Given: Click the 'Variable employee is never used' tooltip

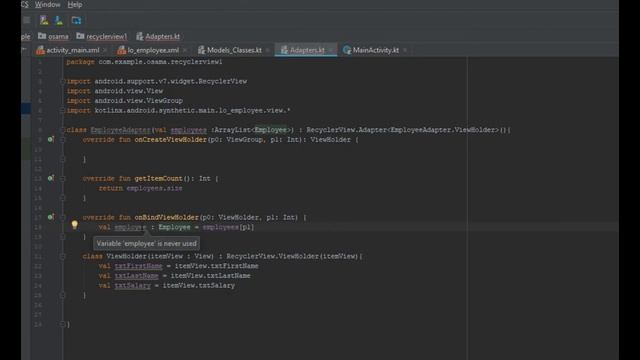Looking at the screenshot, I should coord(147,243).
